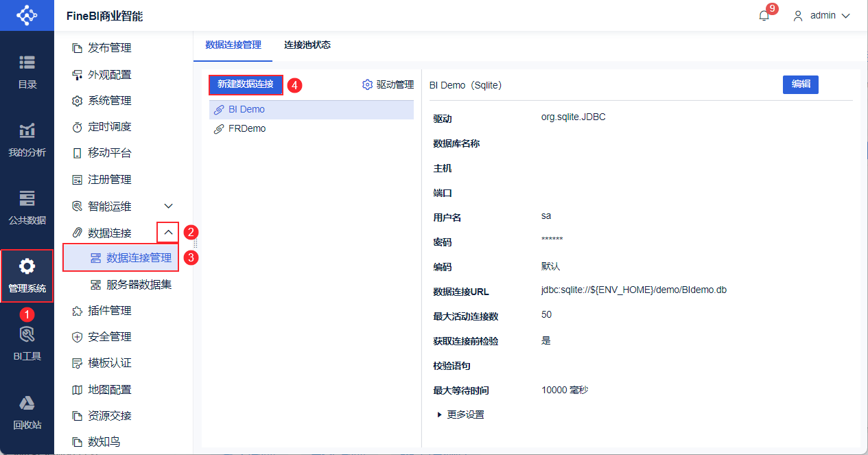The image size is (868, 455).
Task: Click the 智能运维 icon
Action: 77,206
